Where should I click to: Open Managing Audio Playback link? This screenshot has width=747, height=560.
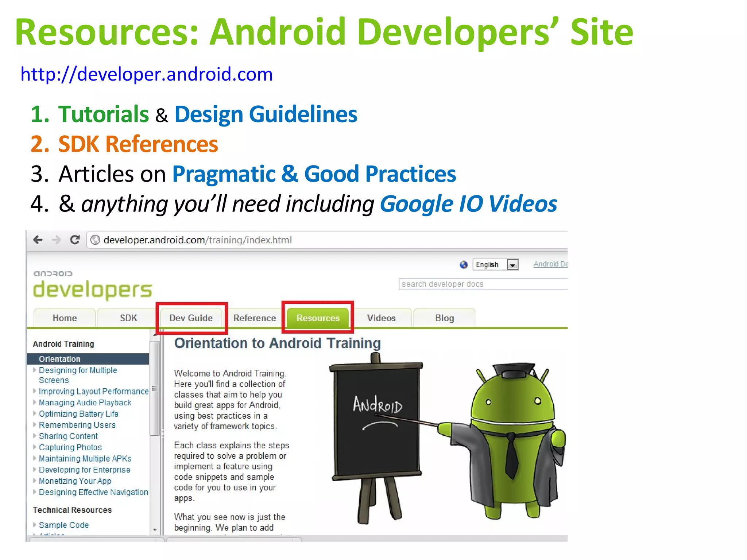click(x=85, y=402)
